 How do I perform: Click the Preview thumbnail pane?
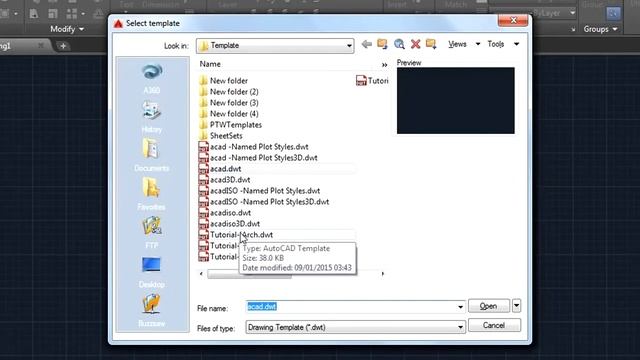(x=456, y=101)
